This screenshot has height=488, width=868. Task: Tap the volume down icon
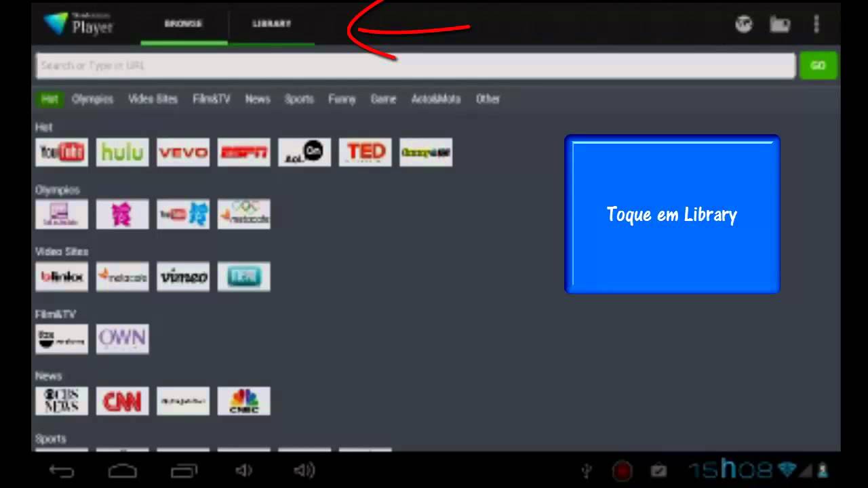tap(243, 470)
